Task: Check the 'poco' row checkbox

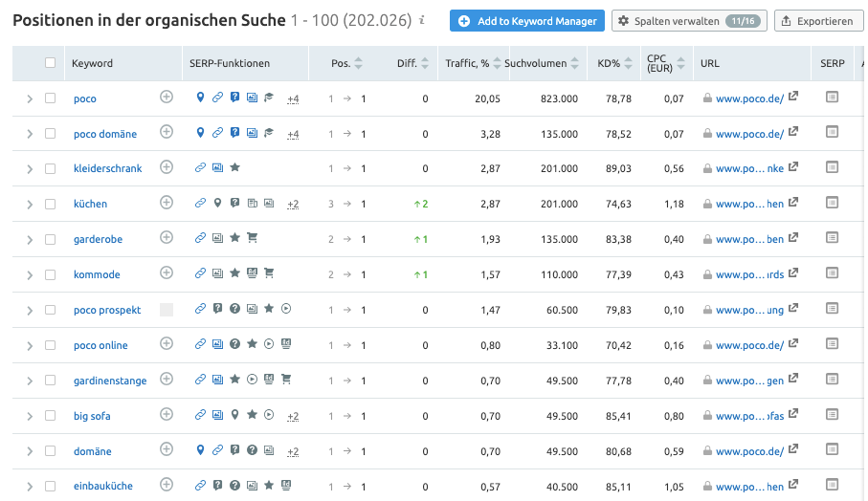Action: point(51,98)
